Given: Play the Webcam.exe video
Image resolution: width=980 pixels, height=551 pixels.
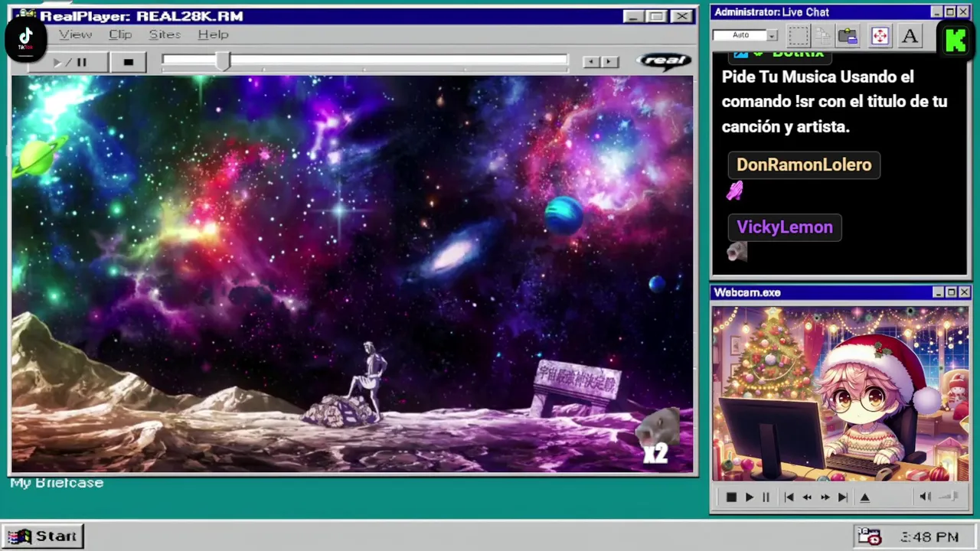Looking at the screenshot, I should coord(749,497).
